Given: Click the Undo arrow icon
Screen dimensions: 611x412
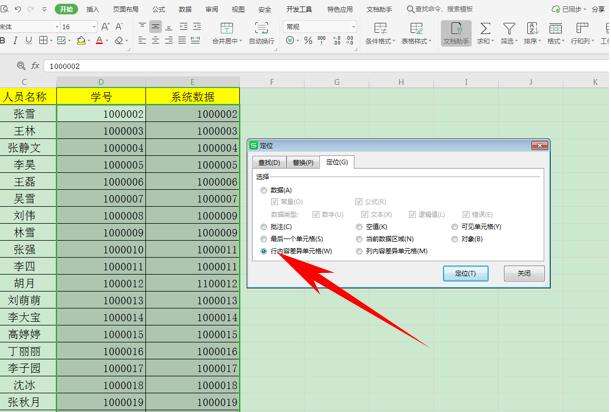Looking at the screenshot, I should [x=18, y=9].
